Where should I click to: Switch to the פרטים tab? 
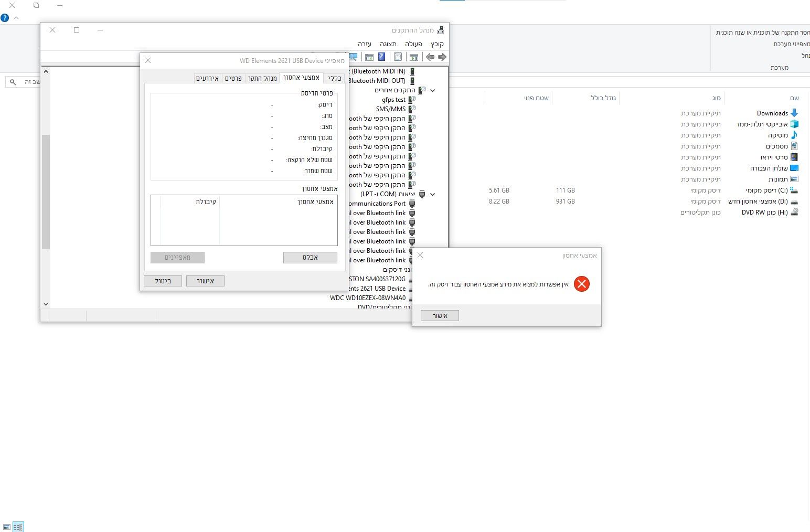(x=233, y=78)
